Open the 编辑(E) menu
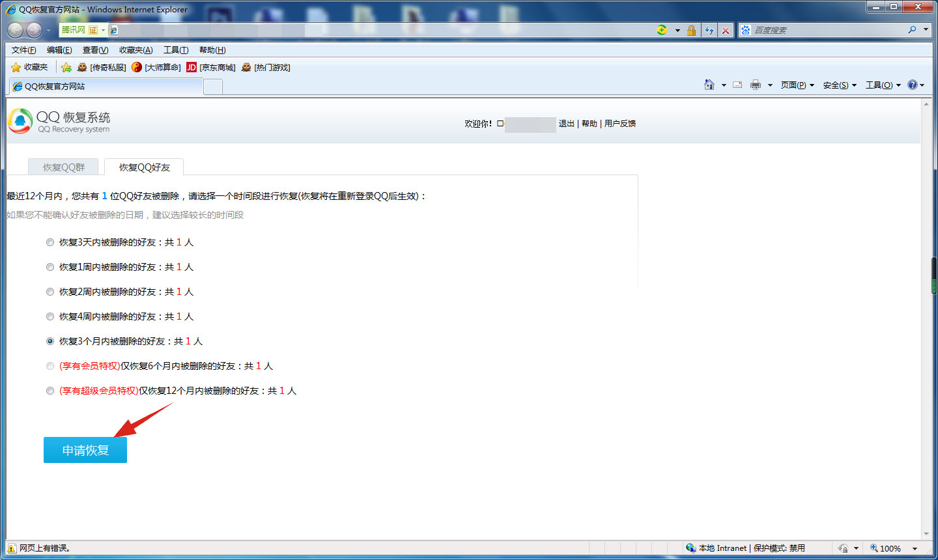 pos(59,50)
